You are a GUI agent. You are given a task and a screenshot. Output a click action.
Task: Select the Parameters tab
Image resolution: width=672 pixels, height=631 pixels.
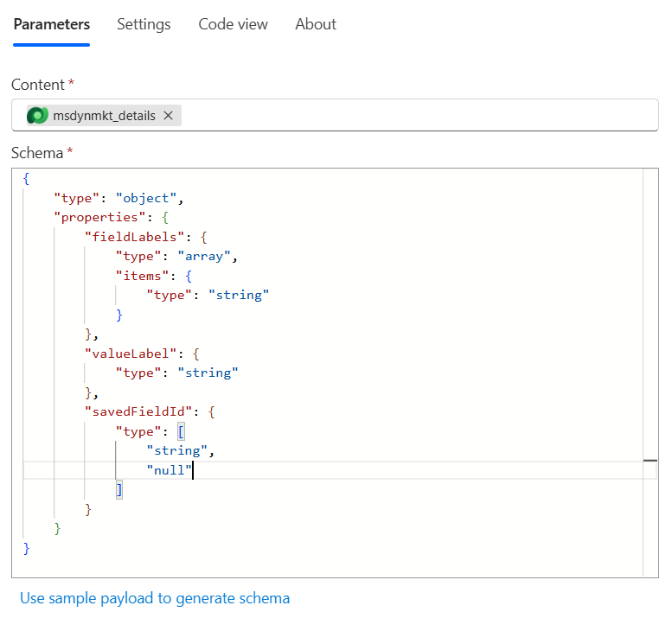(52, 24)
